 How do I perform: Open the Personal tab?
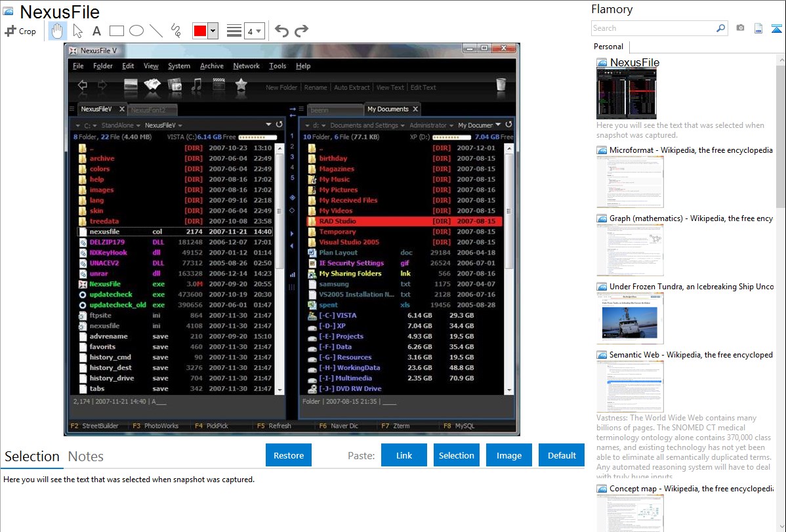click(608, 47)
